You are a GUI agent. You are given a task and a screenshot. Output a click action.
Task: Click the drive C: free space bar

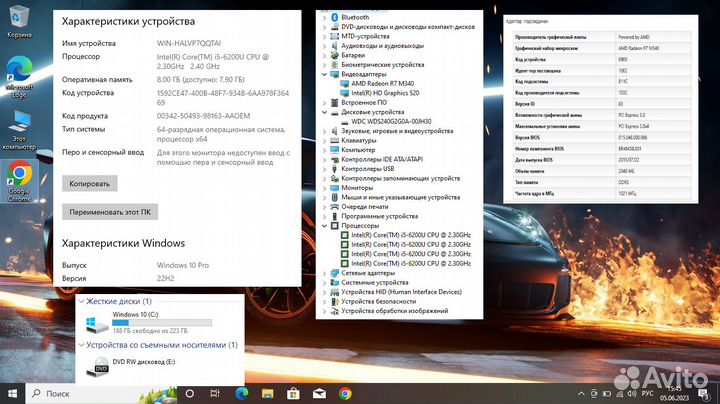pyautogui.click(x=162, y=323)
